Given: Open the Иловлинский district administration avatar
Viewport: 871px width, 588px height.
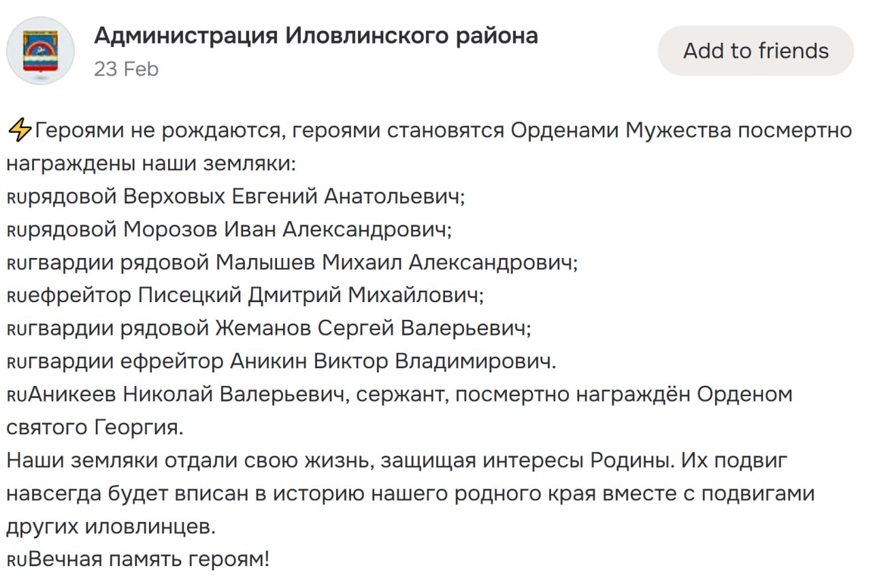Looking at the screenshot, I should tap(40, 51).
